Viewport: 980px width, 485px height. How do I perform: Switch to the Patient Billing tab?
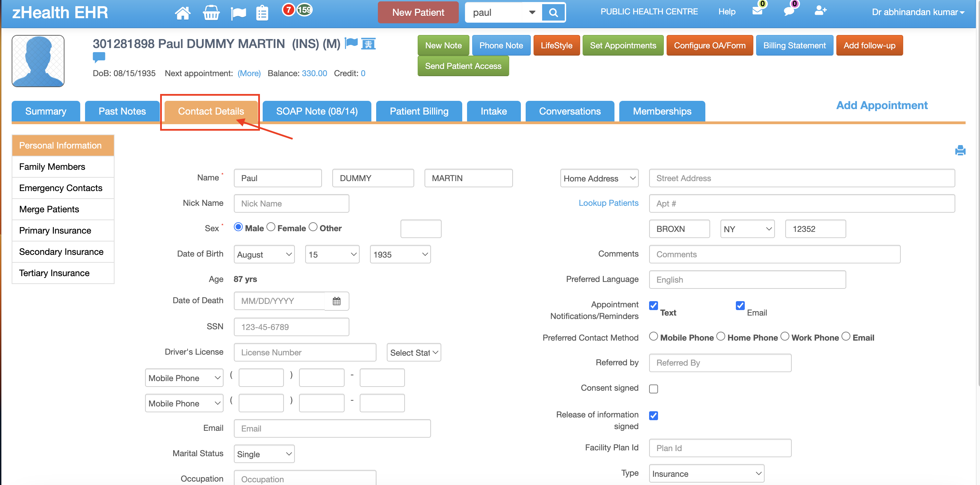tap(419, 111)
